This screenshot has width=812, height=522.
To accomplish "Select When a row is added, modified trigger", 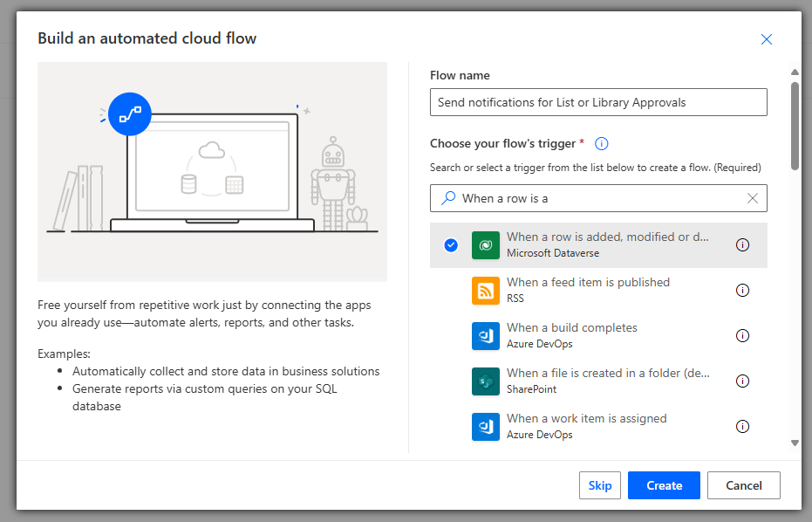I will pyautogui.click(x=598, y=245).
